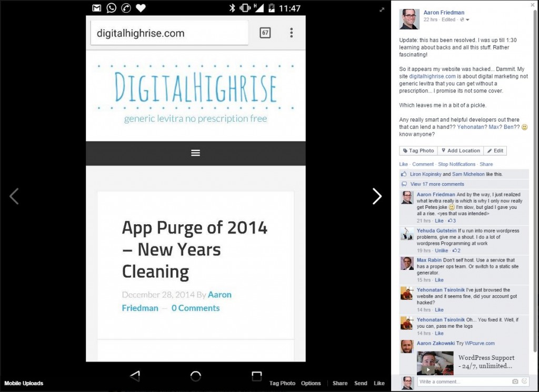Tap the Gmail notification icon in the phone status bar

point(97,8)
